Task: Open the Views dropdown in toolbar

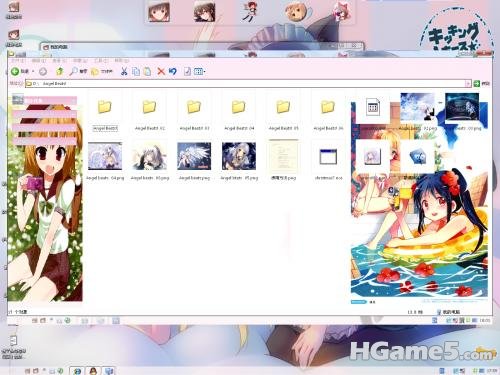Action: point(199,71)
